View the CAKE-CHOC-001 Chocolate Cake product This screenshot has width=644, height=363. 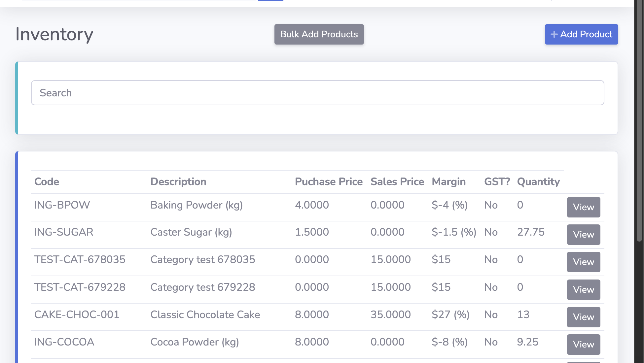[584, 317]
